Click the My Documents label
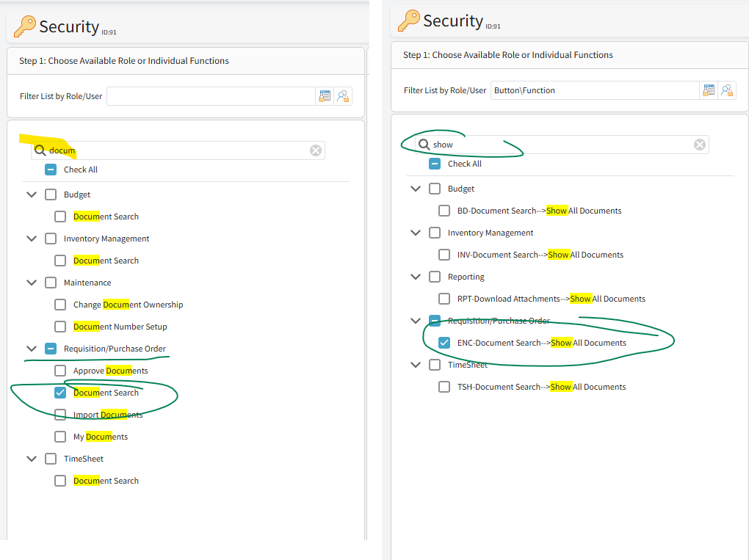Image resolution: width=749 pixels, height=560 pixels. click(x=101, y=437)
